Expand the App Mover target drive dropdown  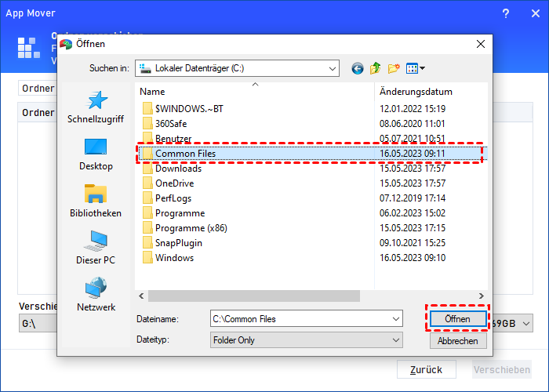pyautogui.click(x=526, y=323)
